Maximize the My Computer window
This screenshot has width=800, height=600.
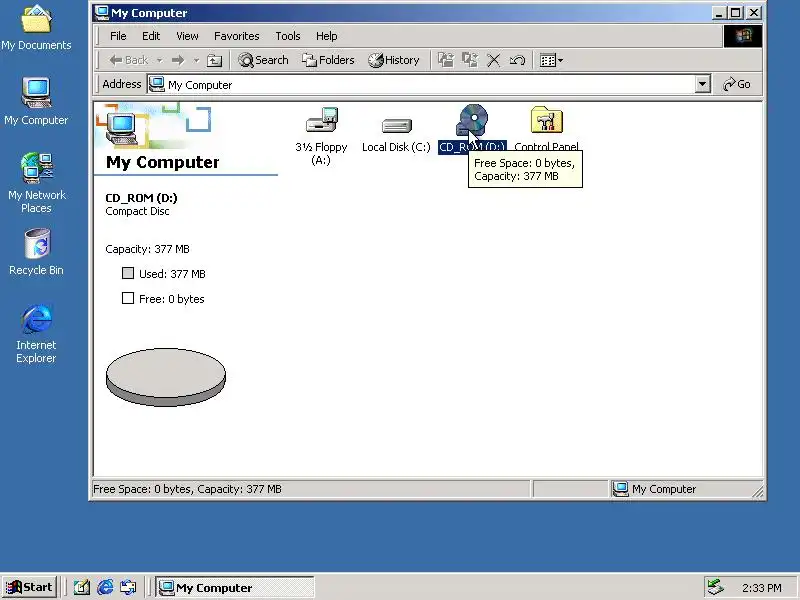pyautogui.click(x=735, y=13)
